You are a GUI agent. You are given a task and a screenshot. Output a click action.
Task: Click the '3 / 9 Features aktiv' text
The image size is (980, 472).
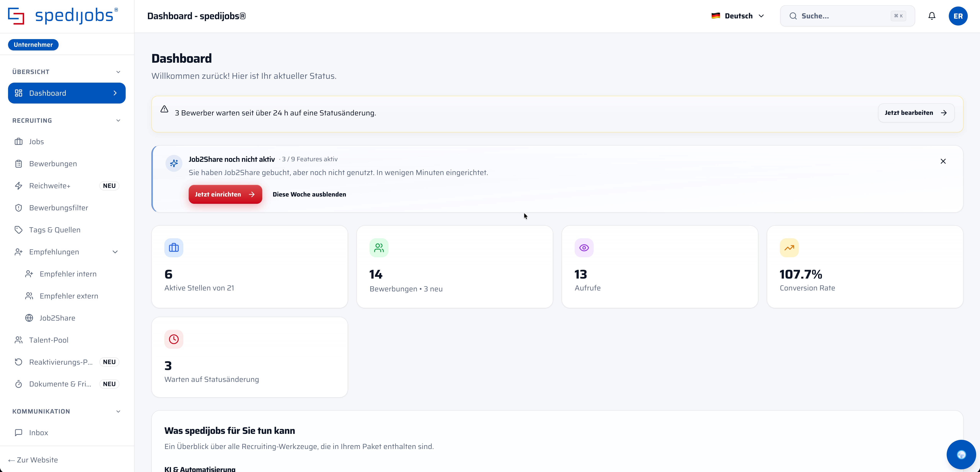pos(310,160)
